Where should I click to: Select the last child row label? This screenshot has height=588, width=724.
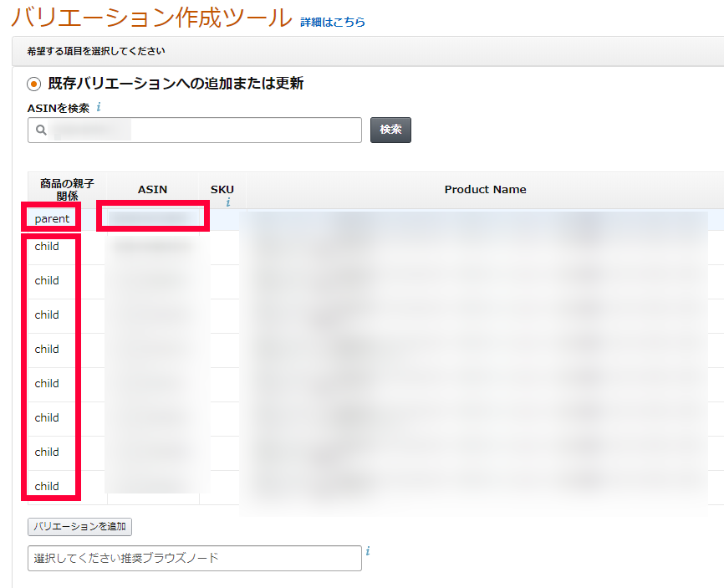click(x=47, y=486)
